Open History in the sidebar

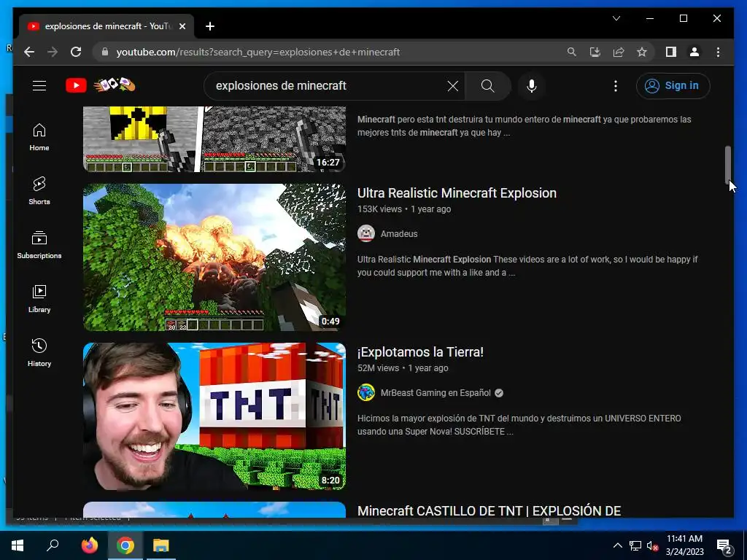coord(39,352)
